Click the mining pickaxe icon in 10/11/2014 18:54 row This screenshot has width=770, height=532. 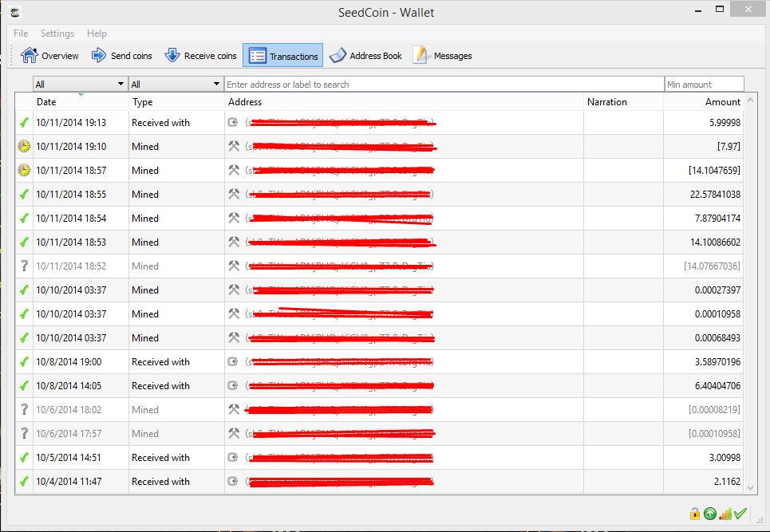tap(234, 218)
